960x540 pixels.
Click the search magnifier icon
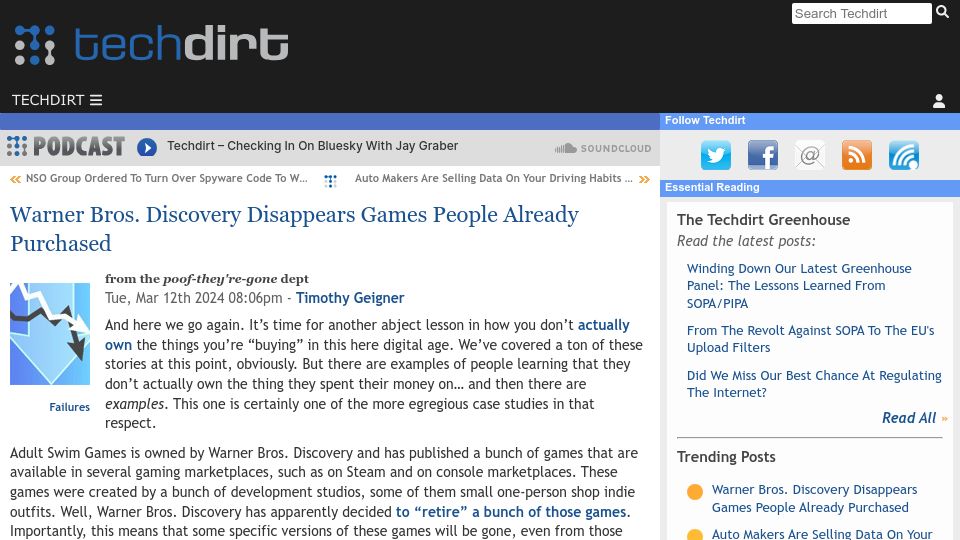[942, 12]
